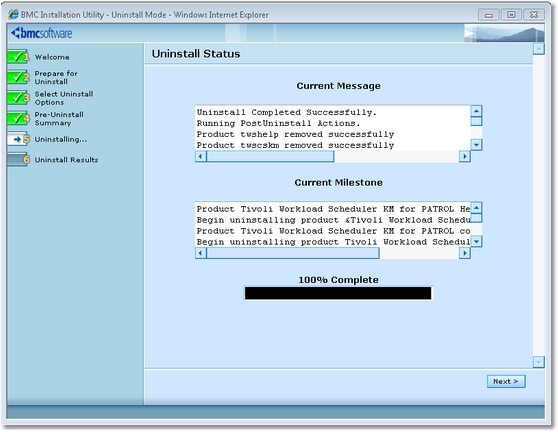
Task: Click right arrow of Current Message horizontal scrollbar
Action: (464, 156)
